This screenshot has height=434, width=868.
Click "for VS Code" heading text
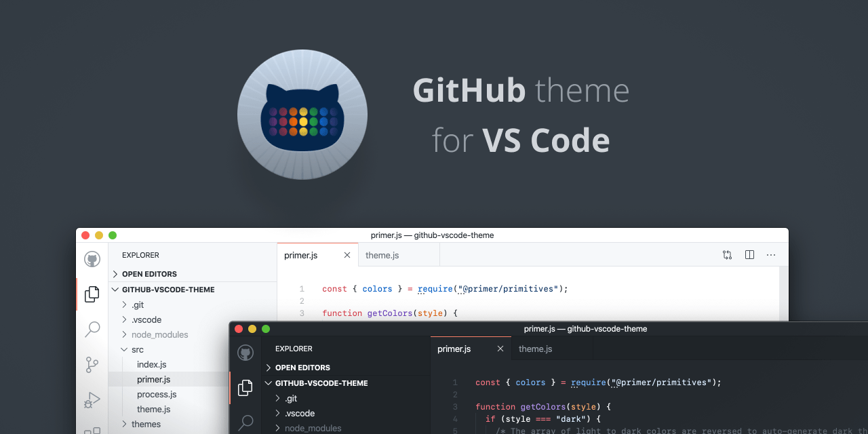521,141
